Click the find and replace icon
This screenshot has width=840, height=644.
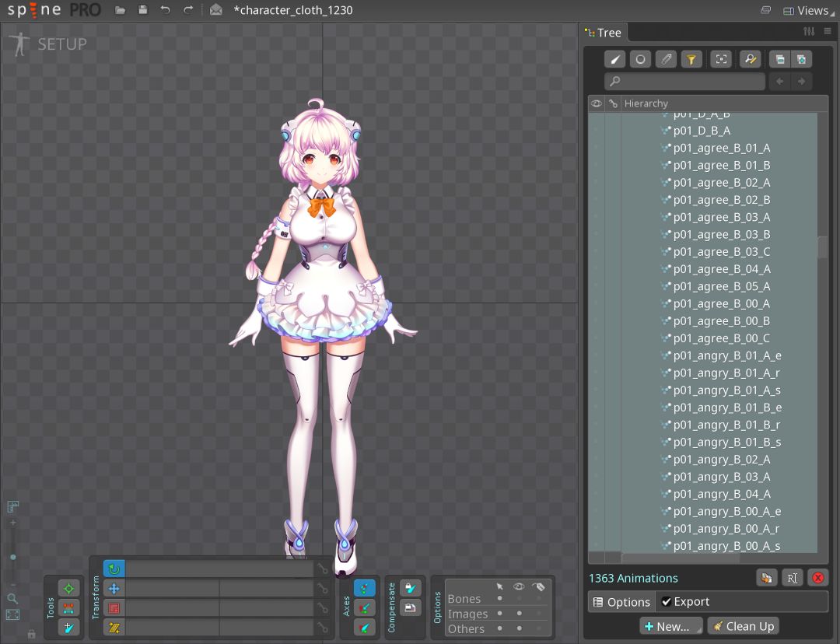click(750, 59)
